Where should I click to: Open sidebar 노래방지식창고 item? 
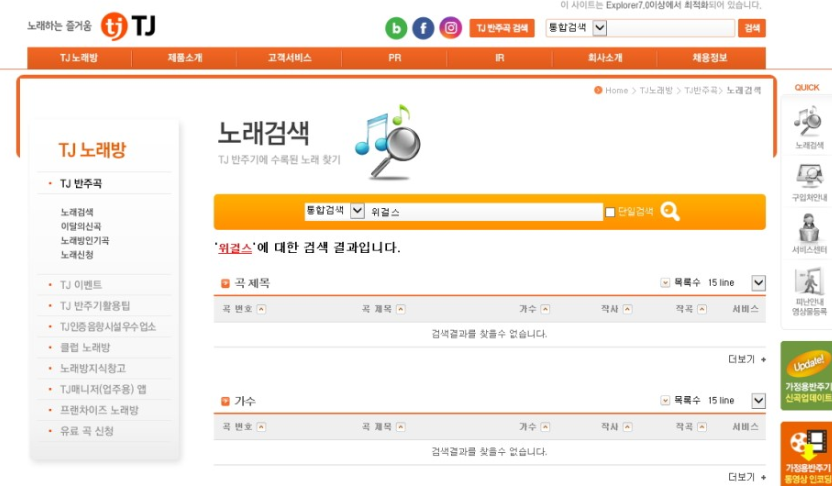click(x=93, y=368)
